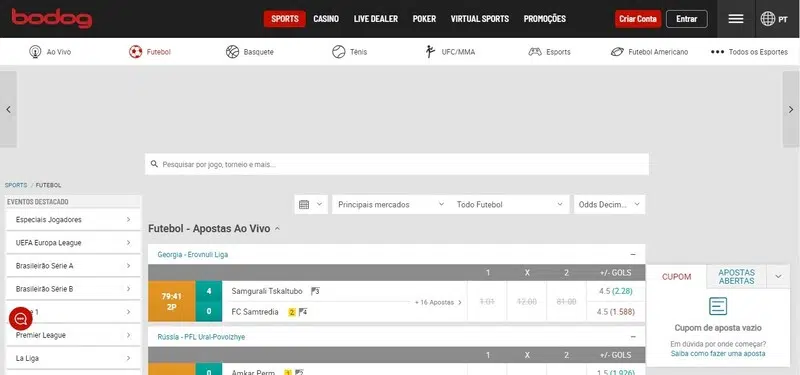Click the globe language icon
The image size is (800, 375).
click(767, 19)
